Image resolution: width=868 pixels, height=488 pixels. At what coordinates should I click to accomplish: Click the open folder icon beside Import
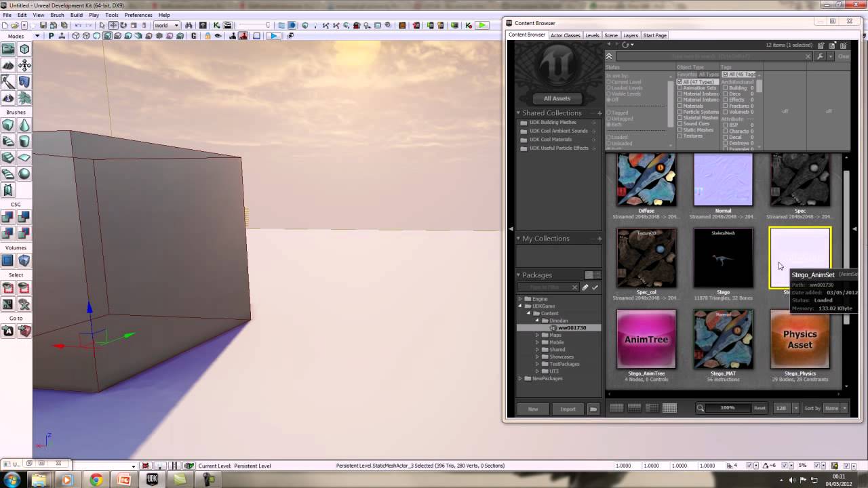pos(593,409)
